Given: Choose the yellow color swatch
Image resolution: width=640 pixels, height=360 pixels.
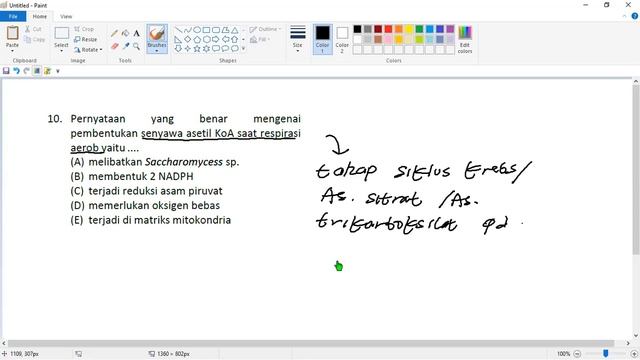Looking at the screenshot, I should coord(409,29).
